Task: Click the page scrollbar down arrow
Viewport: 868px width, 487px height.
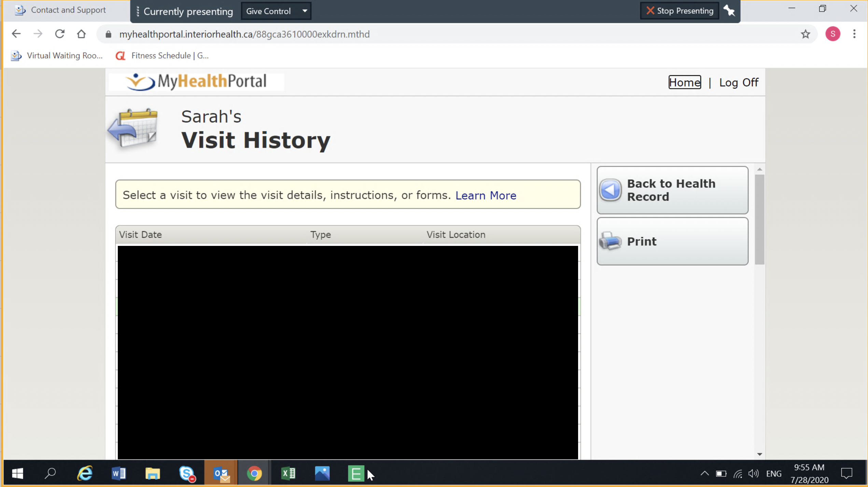Action: coord(759,454)
